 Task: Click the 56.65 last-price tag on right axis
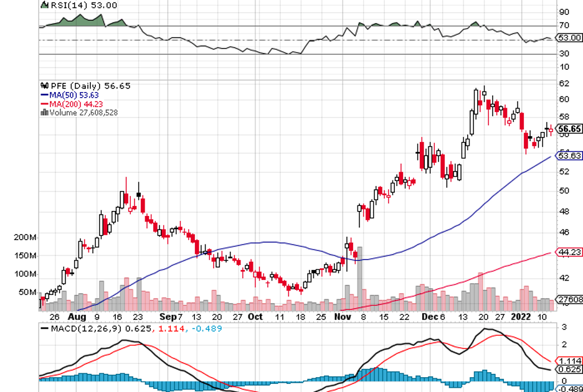point(569,129)
